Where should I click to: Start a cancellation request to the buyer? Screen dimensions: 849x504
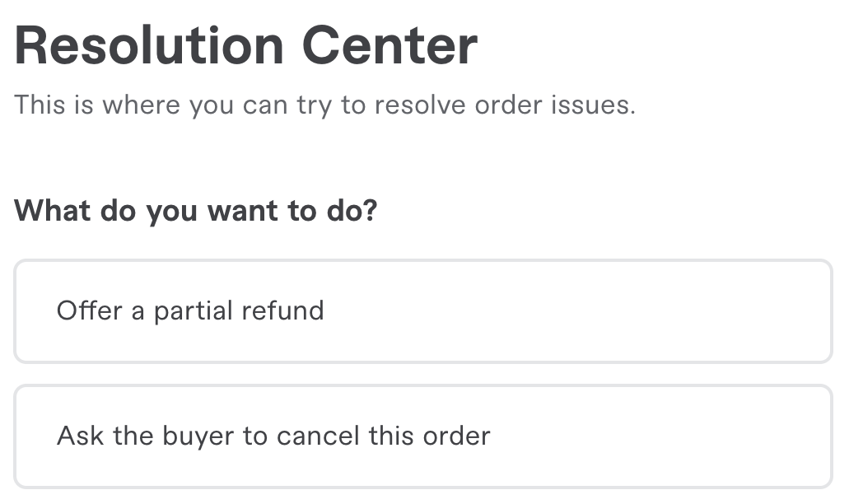coord(422,436)
